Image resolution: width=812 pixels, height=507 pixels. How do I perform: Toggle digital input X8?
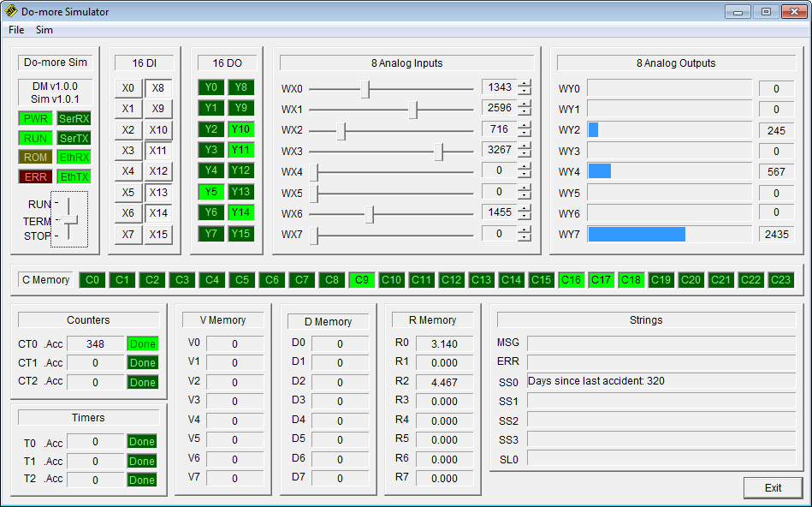pyautogui.click(x=157, y=87)
